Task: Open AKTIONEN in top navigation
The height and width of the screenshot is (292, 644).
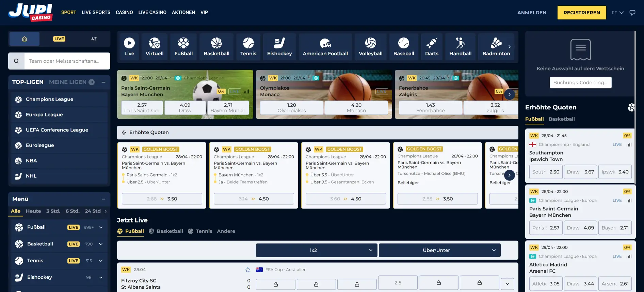Action: [183, 12]
